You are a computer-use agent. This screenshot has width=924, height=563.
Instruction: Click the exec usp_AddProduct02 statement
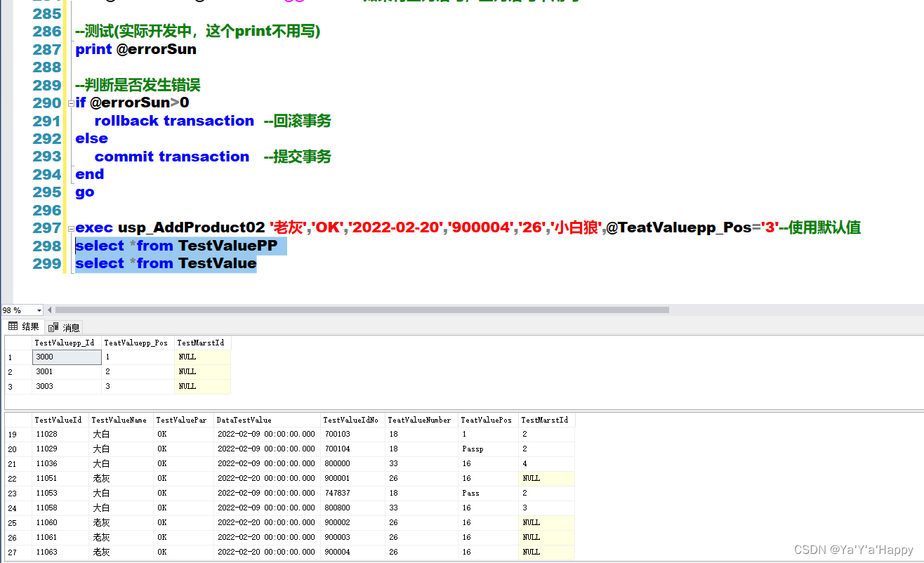tap(468, 227)
